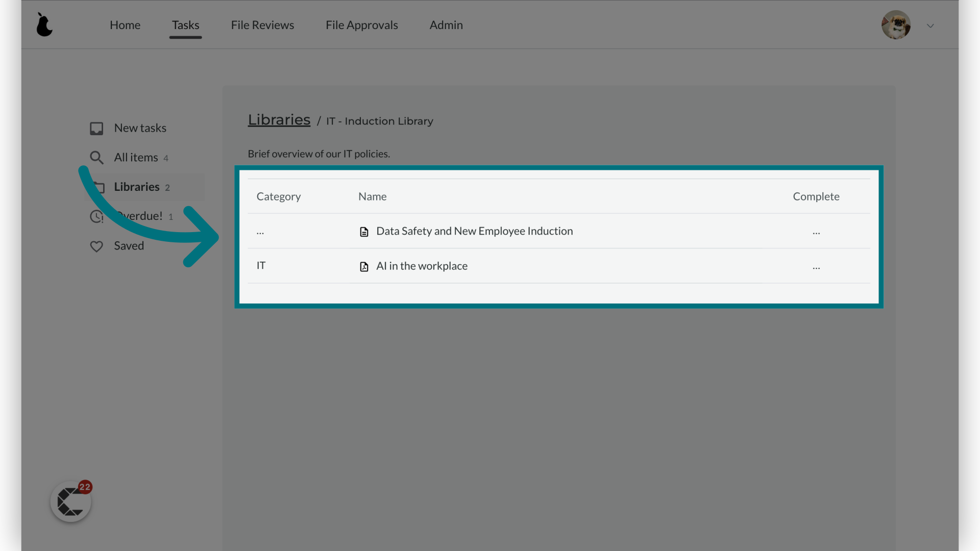Open the Libraries breadcrumb link
This screenshot has height=551, width=980.
pos(279,120)
